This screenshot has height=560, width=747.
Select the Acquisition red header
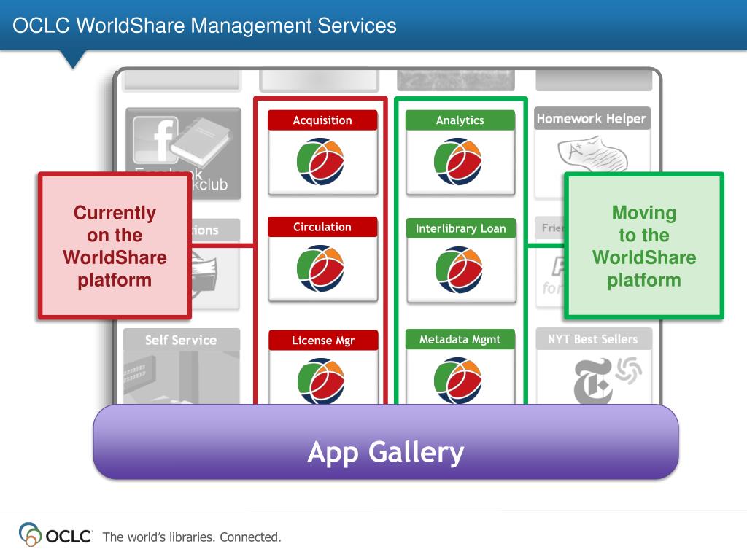coord(322,120)
